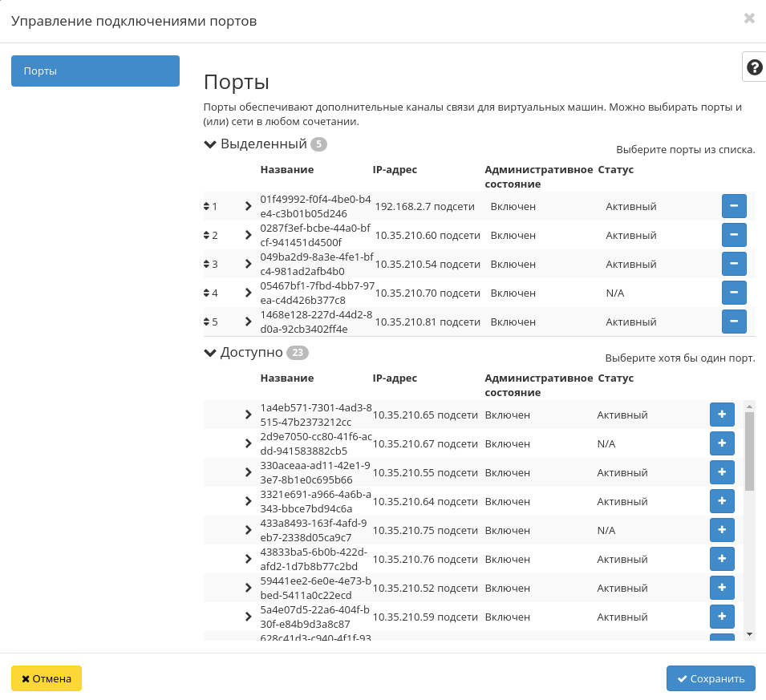Expand details for port 330aceaa

pyautogui.click(x=248, y=472)
